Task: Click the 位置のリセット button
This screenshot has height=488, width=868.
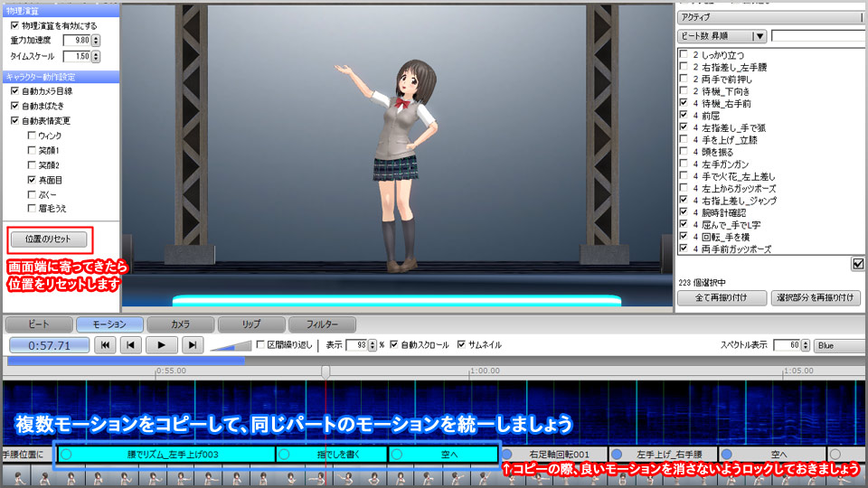Action: [51, 239]
